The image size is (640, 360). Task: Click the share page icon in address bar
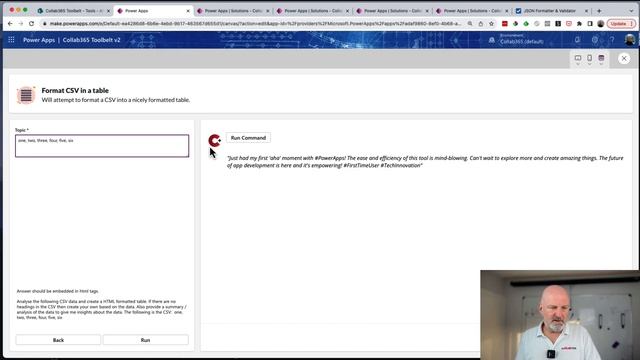[481, 24]
